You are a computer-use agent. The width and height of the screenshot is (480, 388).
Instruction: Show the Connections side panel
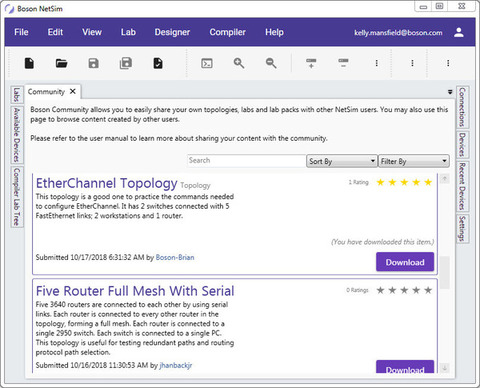[x=462, y=107]
